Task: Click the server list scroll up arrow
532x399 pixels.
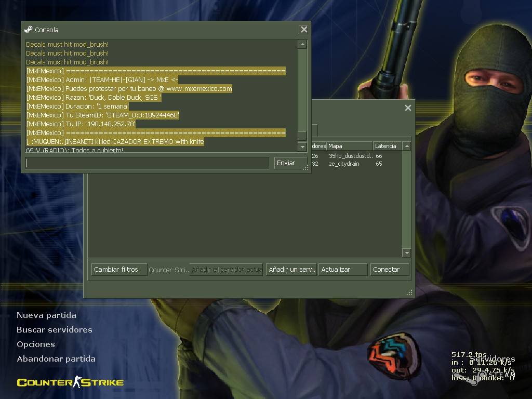Action: click(406, 146)
